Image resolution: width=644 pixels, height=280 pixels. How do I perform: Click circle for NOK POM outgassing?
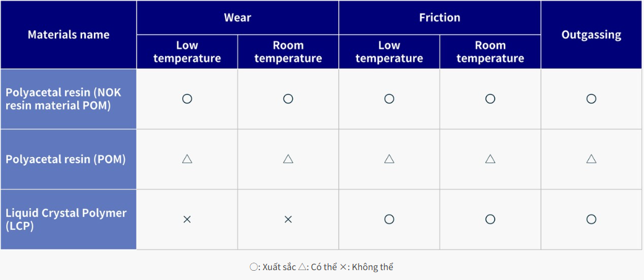591,99
